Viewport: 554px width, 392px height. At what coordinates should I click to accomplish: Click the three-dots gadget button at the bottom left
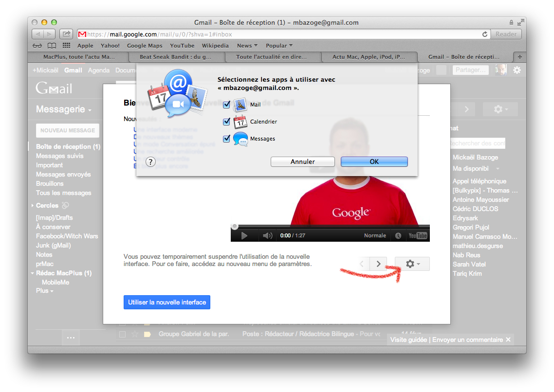tap(71, 338)
